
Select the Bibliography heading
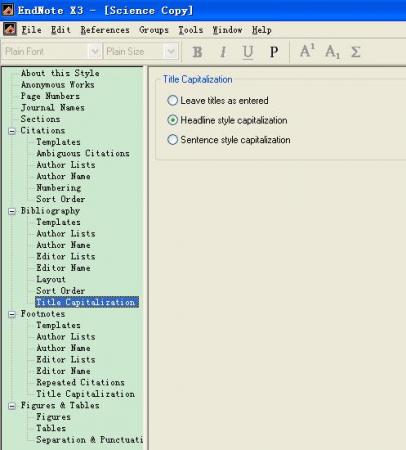pos(50,211)
